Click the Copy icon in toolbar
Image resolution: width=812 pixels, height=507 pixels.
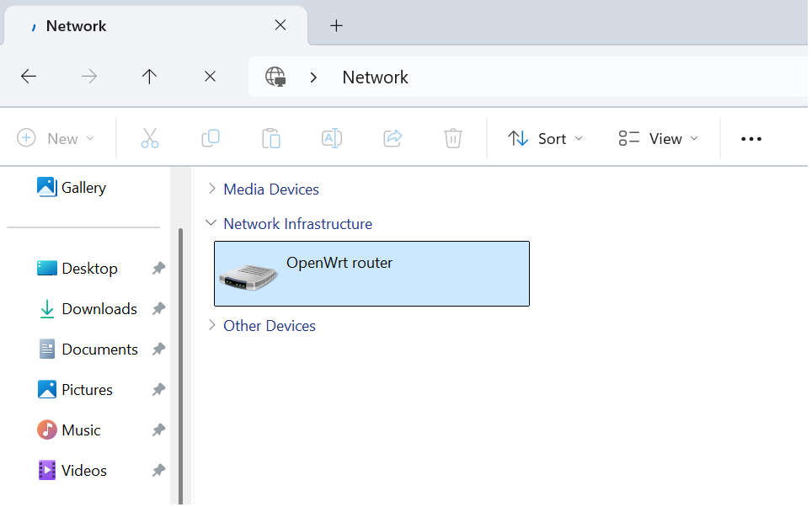pyautogui.click(x=211, y=138)
